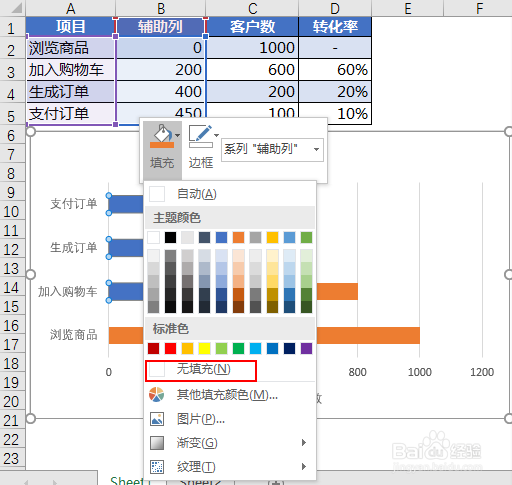
Task: Click the picture icon beside 图片(P)
Action: [157, 419]
